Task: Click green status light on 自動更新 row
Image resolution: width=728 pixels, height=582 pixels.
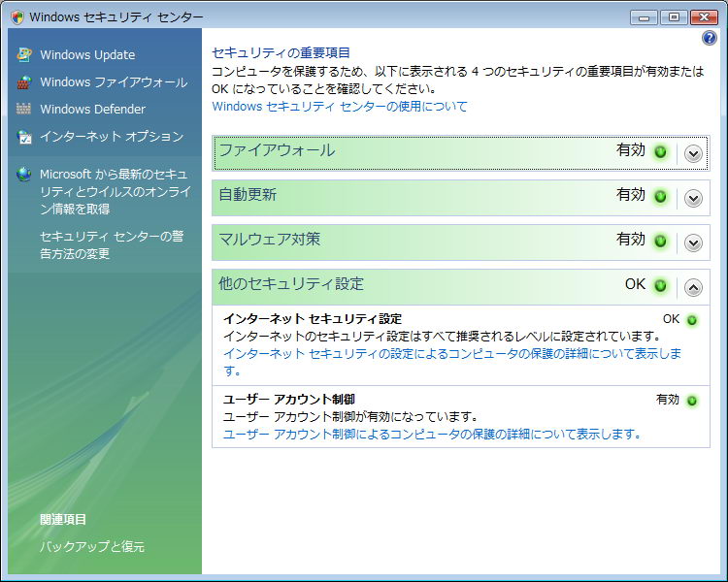Action: (x=660, y=196)
